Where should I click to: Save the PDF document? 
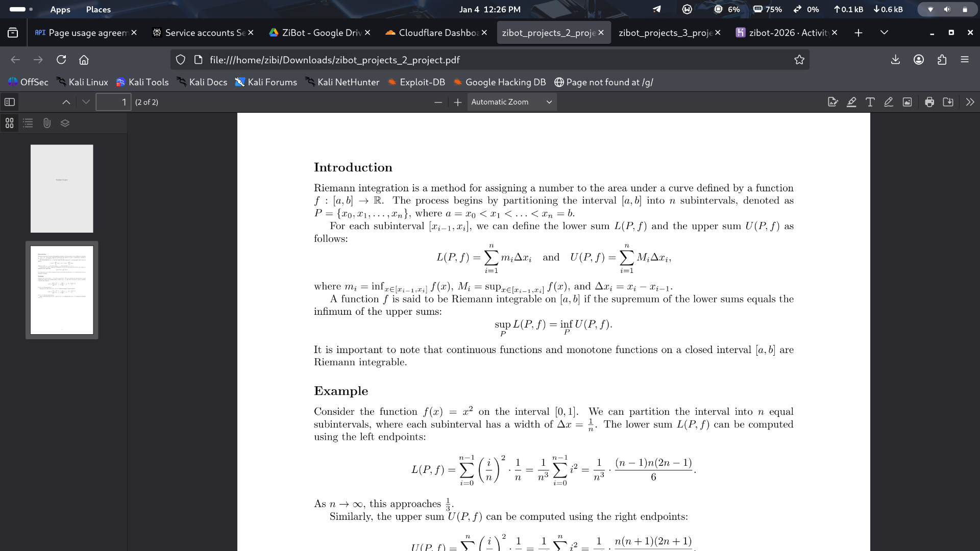pyautogui.click(x=948, y=102)
